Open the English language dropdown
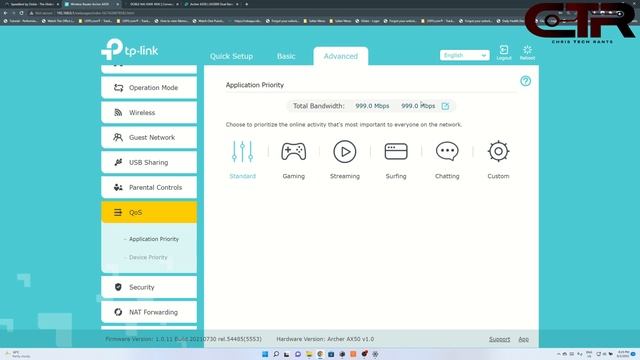The height and width of the screenshot is (360, 640). (x=464, y=55)
